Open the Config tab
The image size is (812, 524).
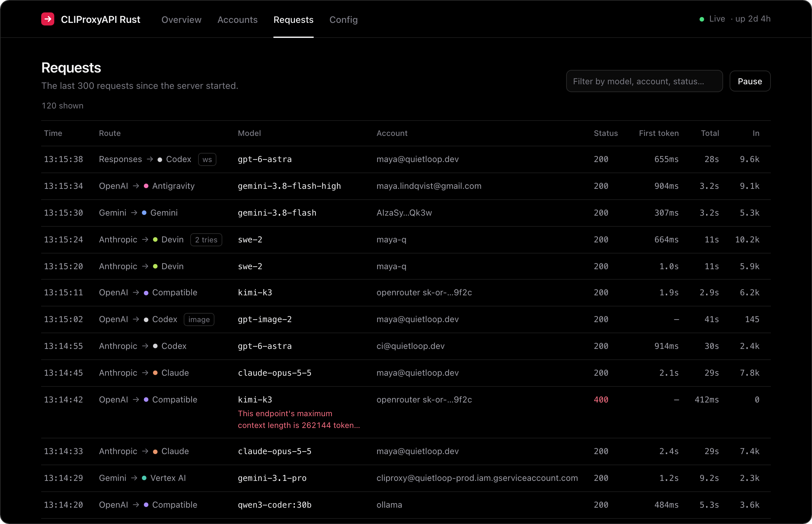tap(343, 20)
